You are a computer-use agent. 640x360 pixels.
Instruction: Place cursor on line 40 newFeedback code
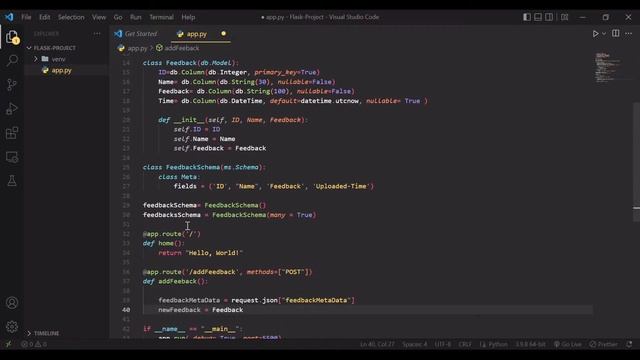tap(200, 310)
